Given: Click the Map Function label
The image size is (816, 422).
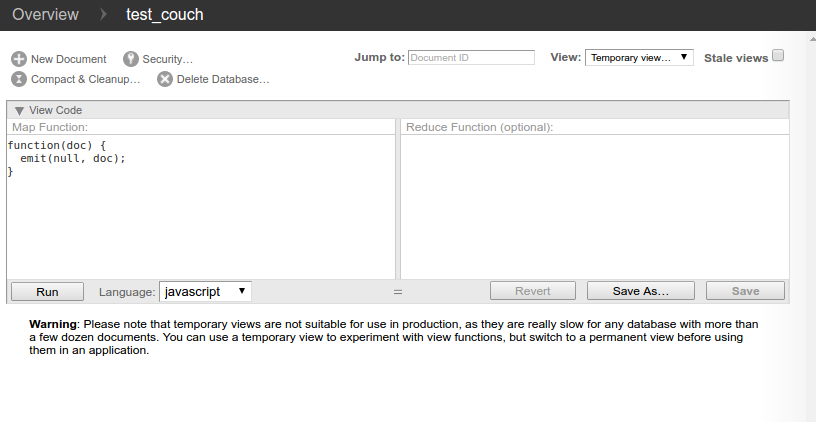Looking at the screenshot, I should [50, 127].
